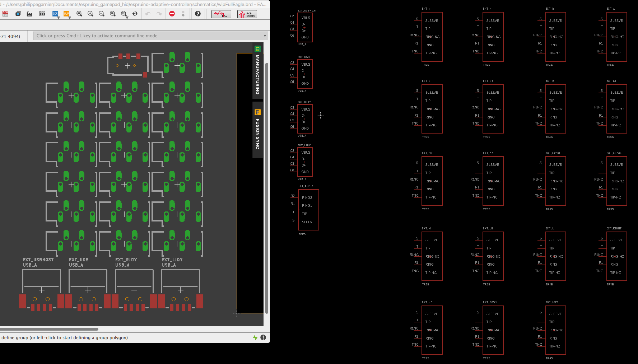
Task: Undo the last action
Action: 148,14
